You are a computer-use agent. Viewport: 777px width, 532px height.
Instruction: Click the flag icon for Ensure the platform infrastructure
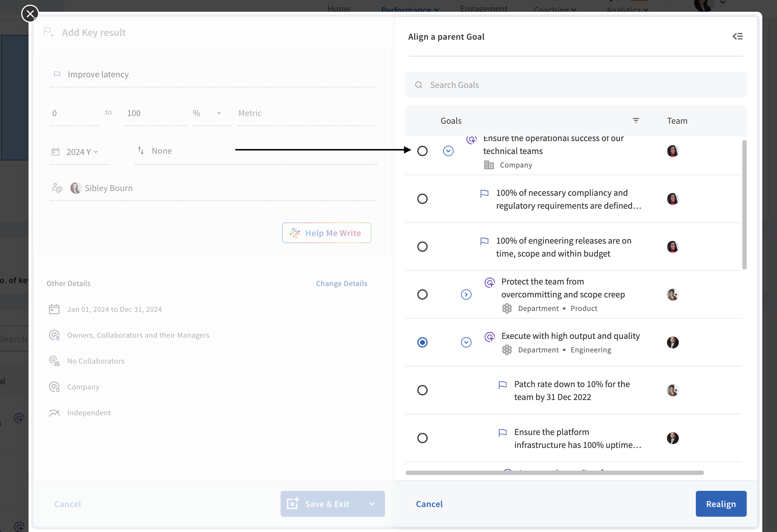coord(503,432)
